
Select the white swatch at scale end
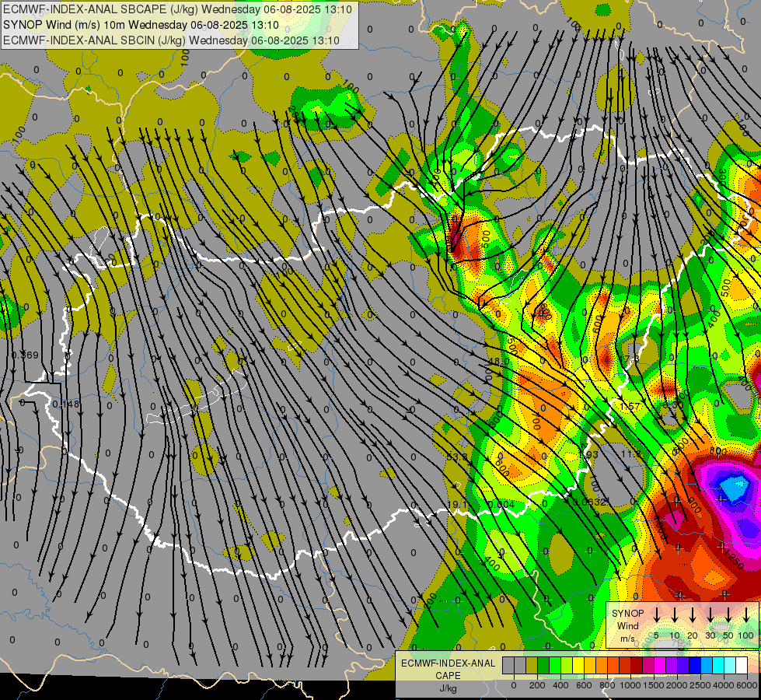(742, 666)
